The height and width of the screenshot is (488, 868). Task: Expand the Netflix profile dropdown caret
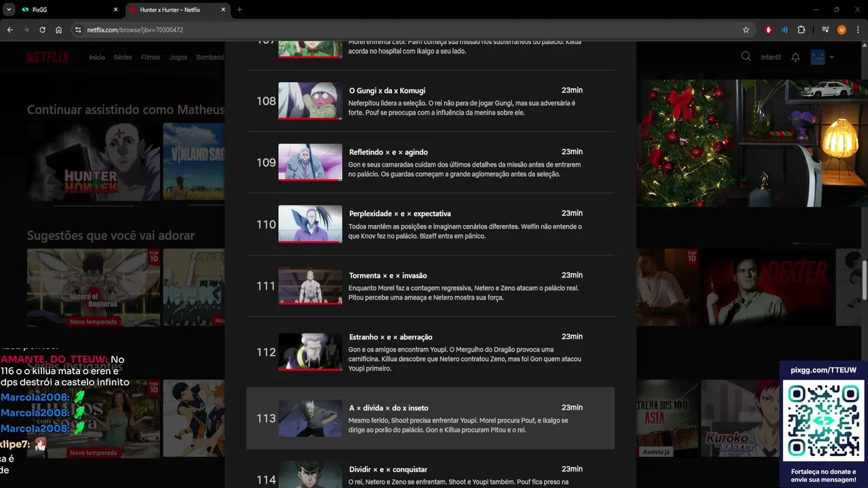831,58
